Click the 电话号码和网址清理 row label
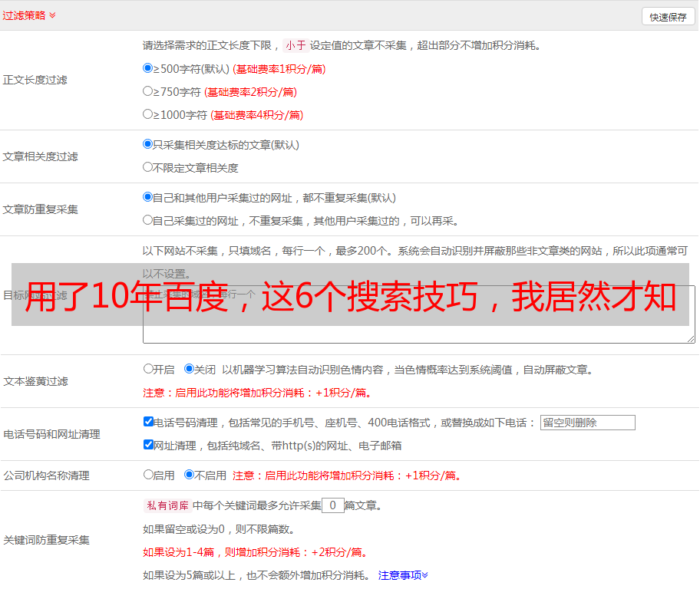 (x=51, y=434)
